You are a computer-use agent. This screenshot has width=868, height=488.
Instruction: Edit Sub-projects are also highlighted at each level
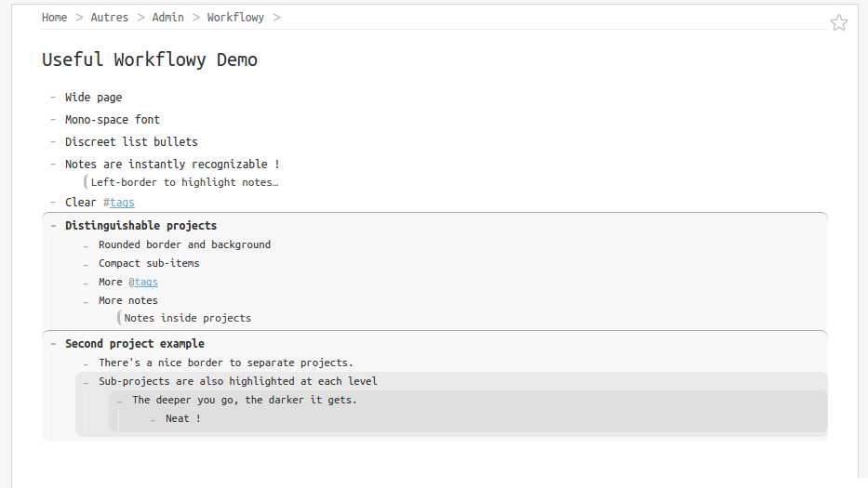[238, 381]
